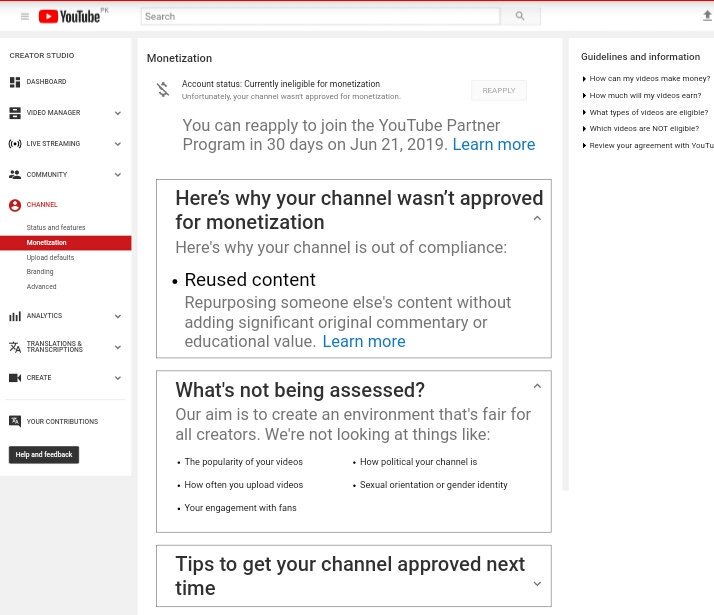Open 'How can my videos make money?'
Viewport: 714px width, 615px height.
pyautogui.click(x=650, y=79)
